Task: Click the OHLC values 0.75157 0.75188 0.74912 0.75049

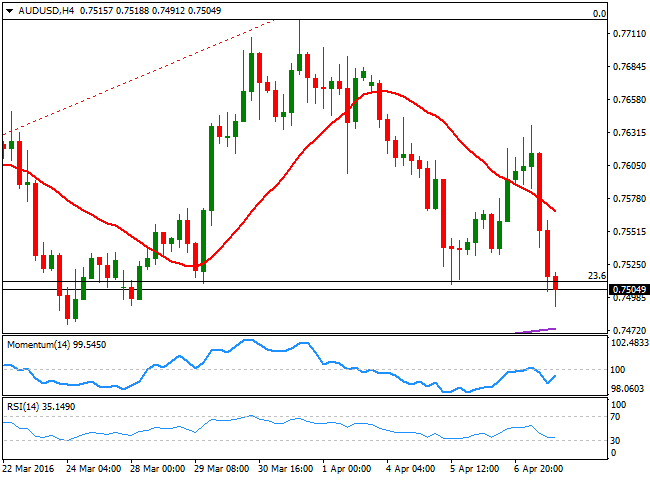Action: point(150,11)
